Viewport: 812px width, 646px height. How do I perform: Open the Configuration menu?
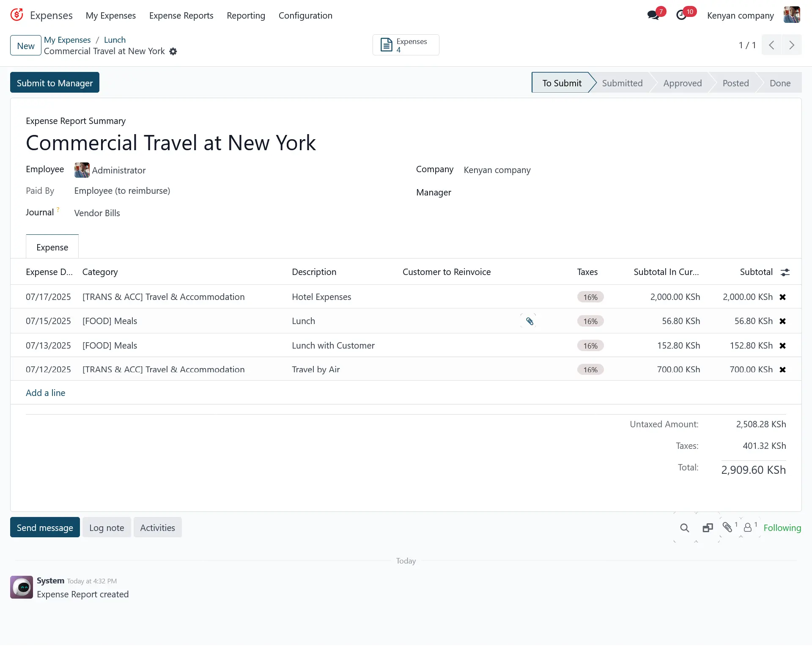tap(305, 16)
